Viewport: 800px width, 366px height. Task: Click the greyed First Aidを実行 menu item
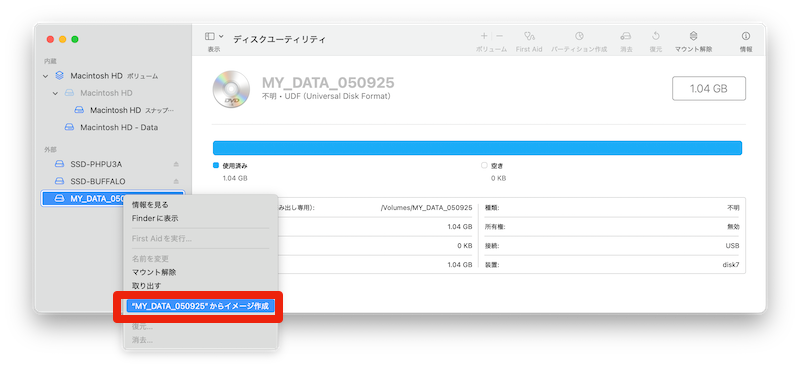(162, 239)
